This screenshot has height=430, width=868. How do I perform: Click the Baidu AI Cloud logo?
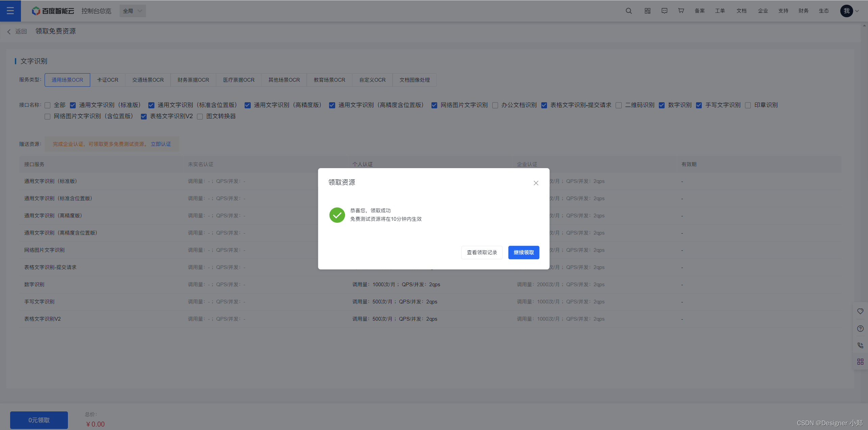(x=53, y=11)
